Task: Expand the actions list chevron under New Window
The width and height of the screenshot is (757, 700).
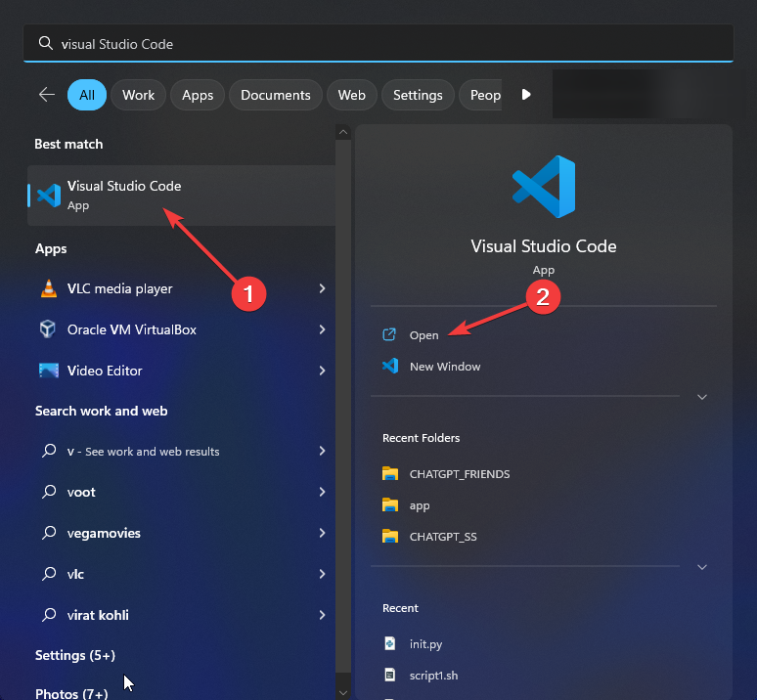Action: click(702, 397)
